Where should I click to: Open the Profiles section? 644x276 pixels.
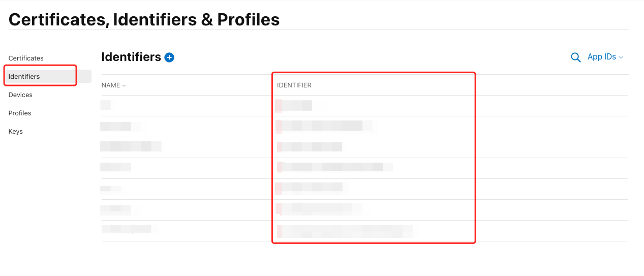[20, 113]
